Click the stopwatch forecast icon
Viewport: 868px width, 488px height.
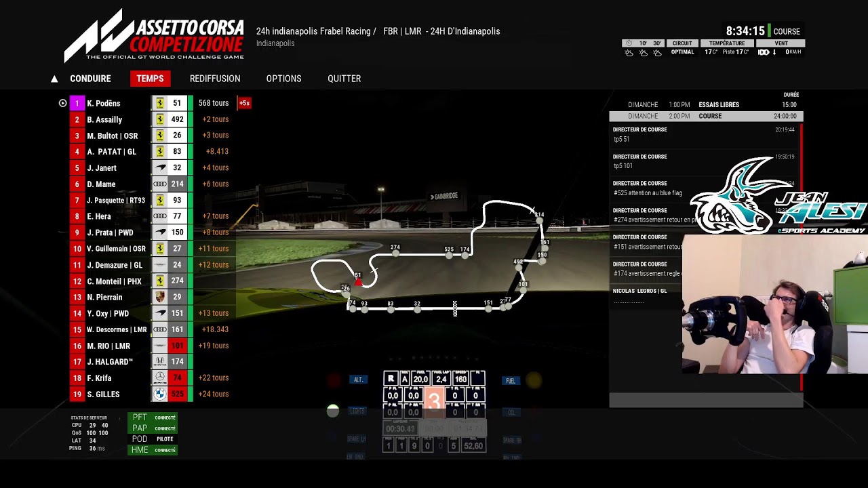click(x=629, y=43)
